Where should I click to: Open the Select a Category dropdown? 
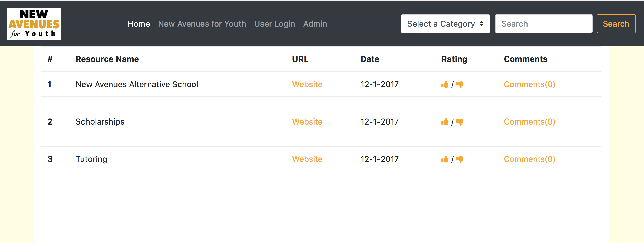pos(445,24)
